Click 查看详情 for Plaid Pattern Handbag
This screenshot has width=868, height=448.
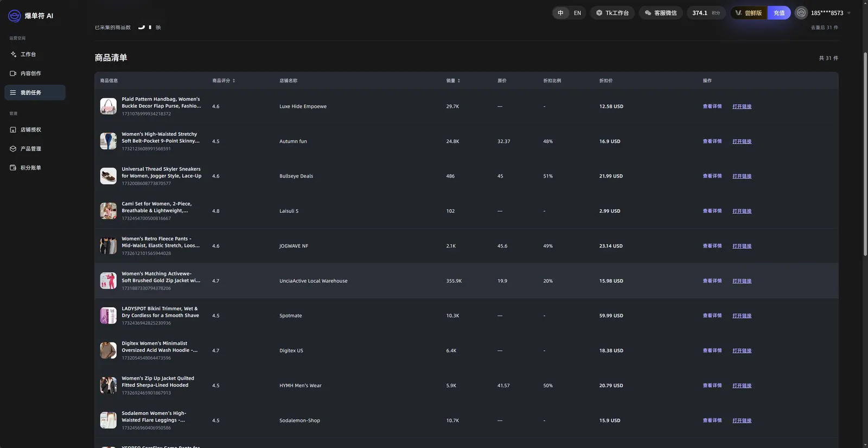(712, 106)
